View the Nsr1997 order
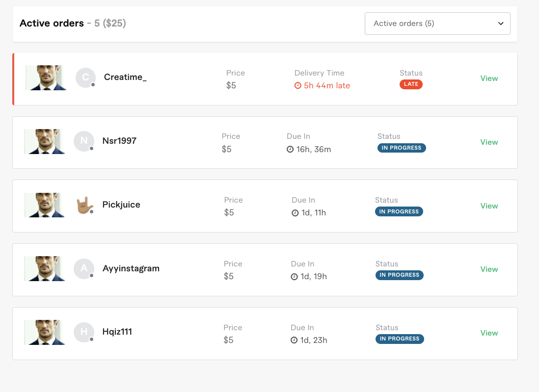539x392 pixels. click(489, 142)
